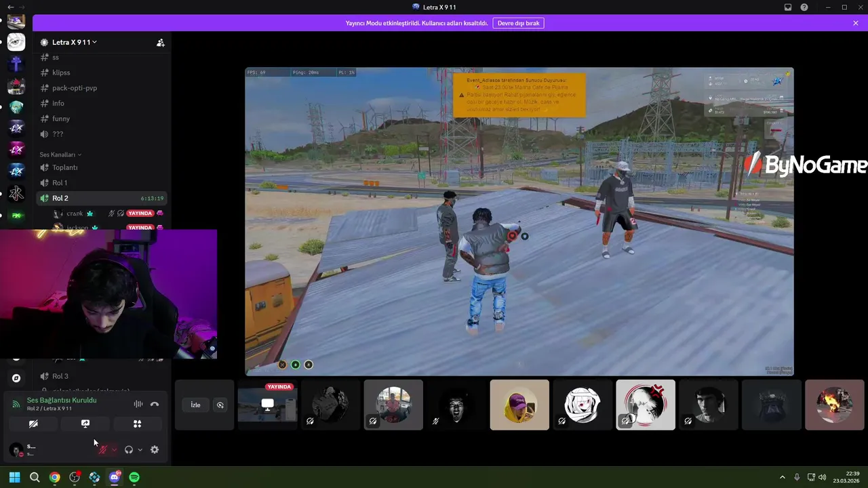
Task: Open Windows taskbar search
Action: pos(35,477)
